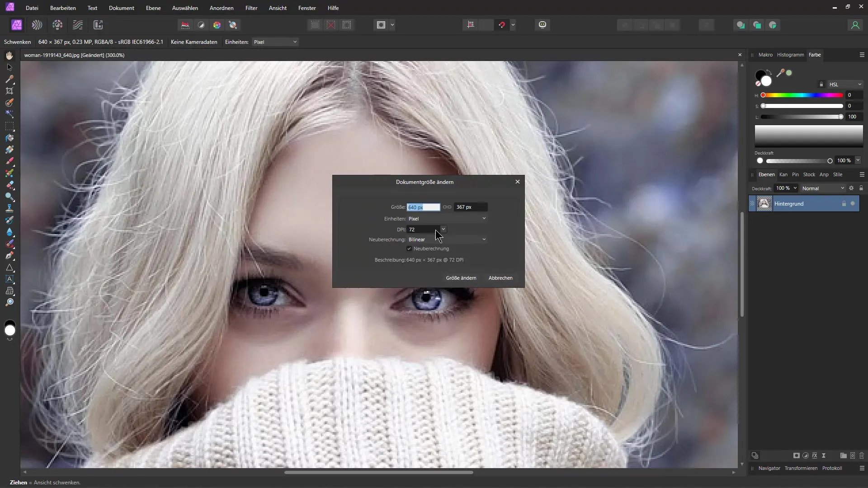Select the Zoom magnifier tool
The width and height of the screenshot is (868, 488).
pyautogui.click(x=9, y=302)
